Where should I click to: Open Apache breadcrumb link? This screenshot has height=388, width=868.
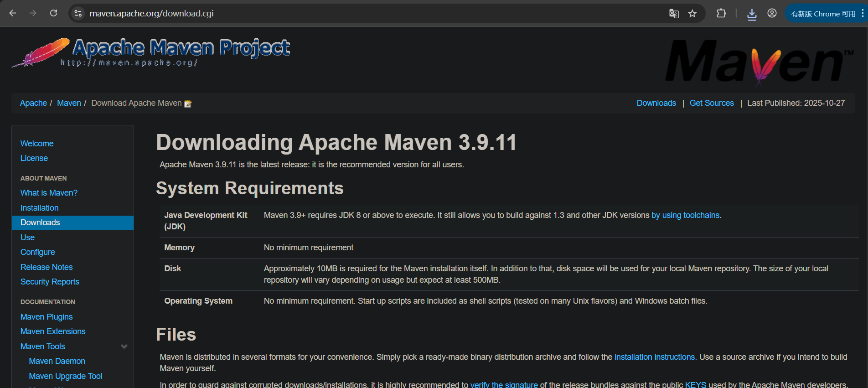click(33, 103)
